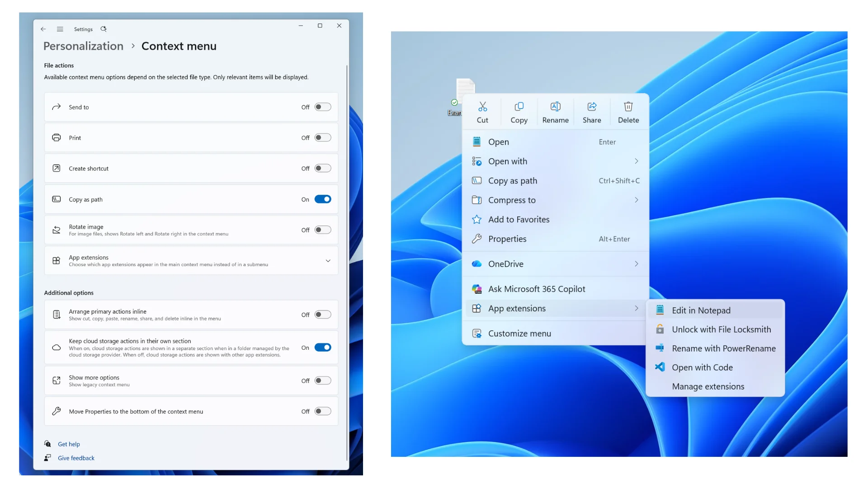Enable the Rotate image toggle

(323, 230)
